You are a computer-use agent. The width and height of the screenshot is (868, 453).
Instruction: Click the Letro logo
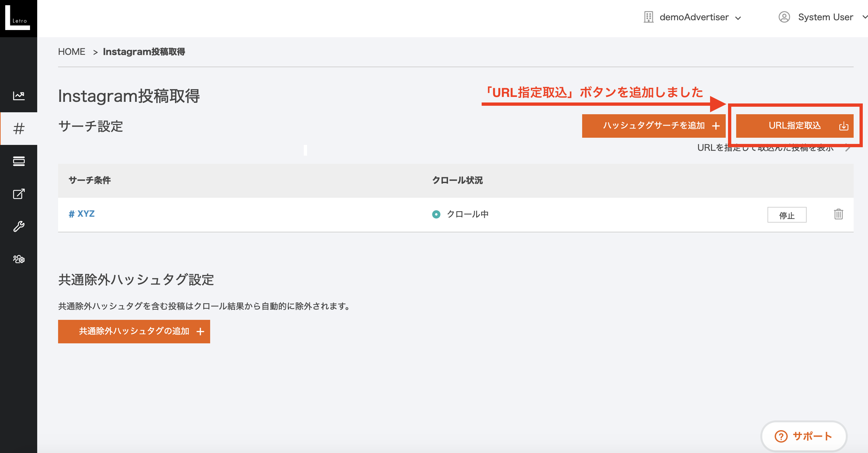pyautogui.click(x=18, y=18)
